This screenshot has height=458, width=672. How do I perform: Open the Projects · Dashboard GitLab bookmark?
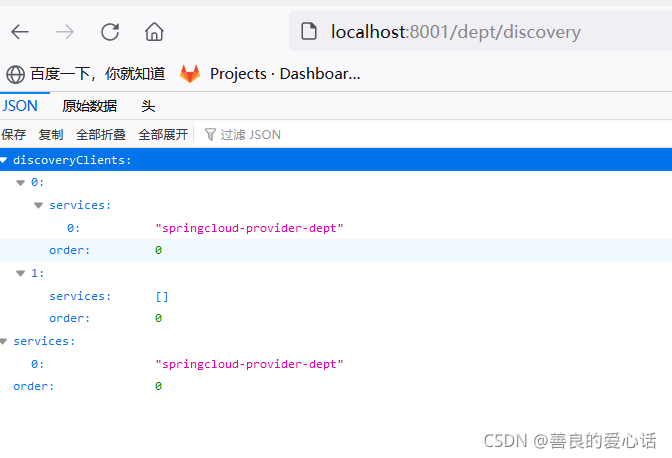point(270,74)
